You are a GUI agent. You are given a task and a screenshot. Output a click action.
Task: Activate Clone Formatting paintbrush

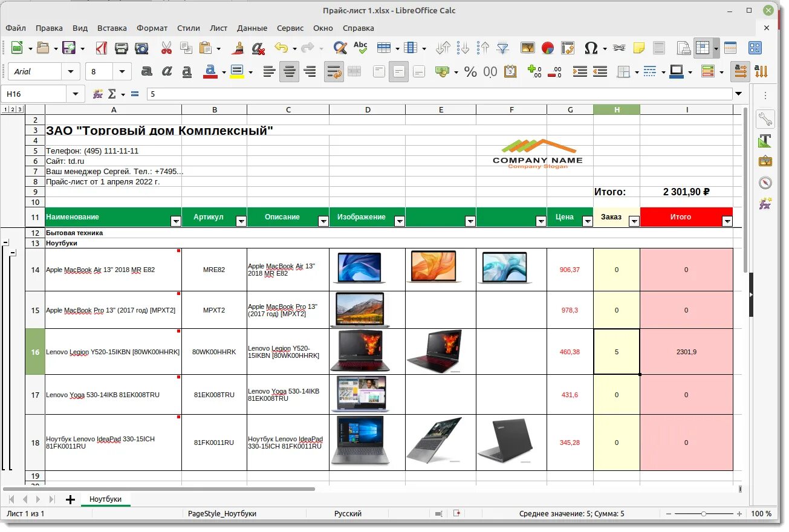tap(238, 48)
